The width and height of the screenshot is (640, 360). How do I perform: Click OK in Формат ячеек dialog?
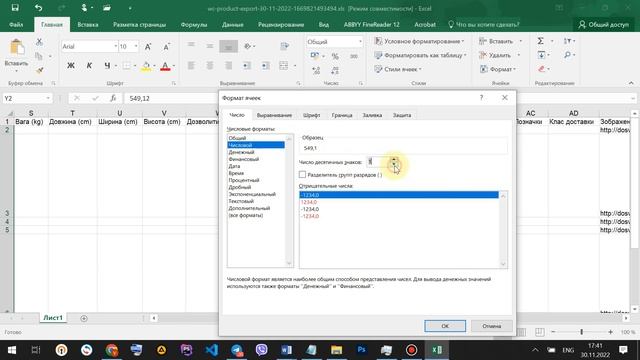(x=445, y=326)
